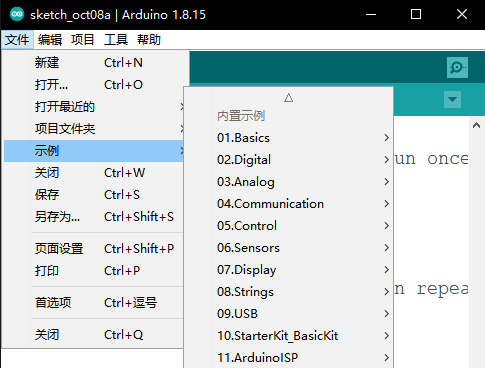This screenshot has width=485, height=368.
Task: Open the tab dropdown arrow button
Action: 452,99
